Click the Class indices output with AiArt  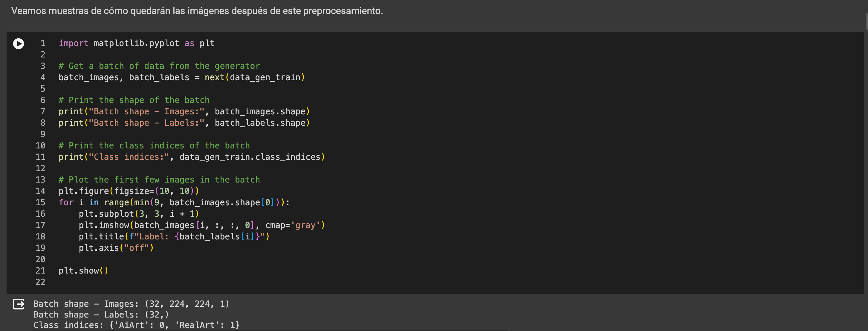click(x=137, y=325)
